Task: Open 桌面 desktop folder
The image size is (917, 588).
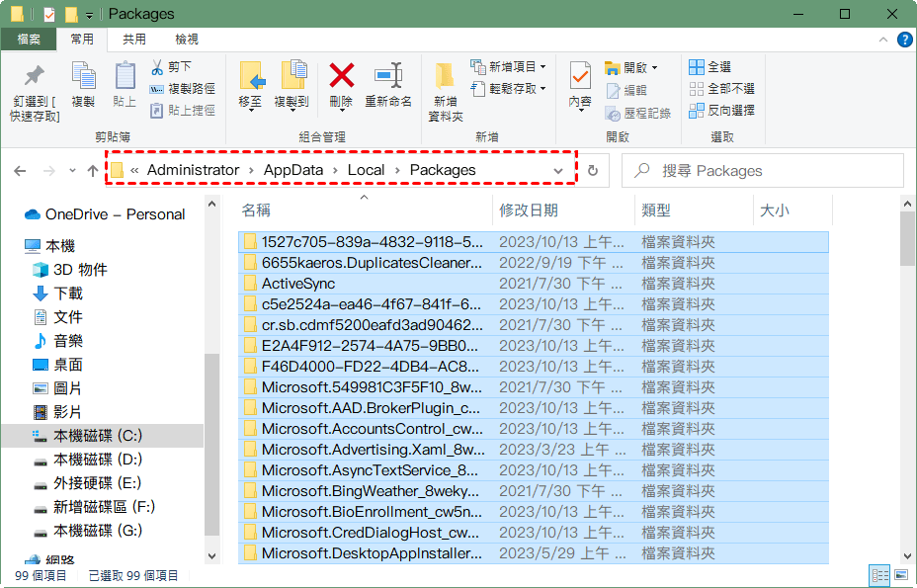Action: (x=57, y=365)
